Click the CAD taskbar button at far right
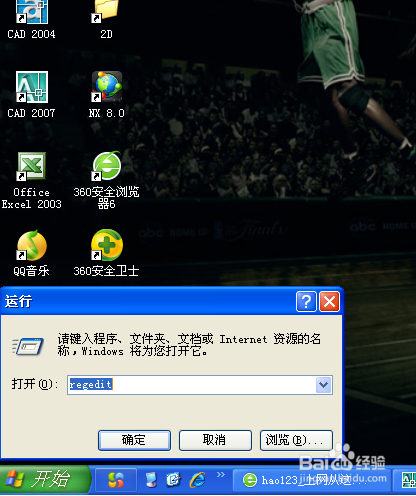Viewport: 416px width, 496px height. [405, 480]
